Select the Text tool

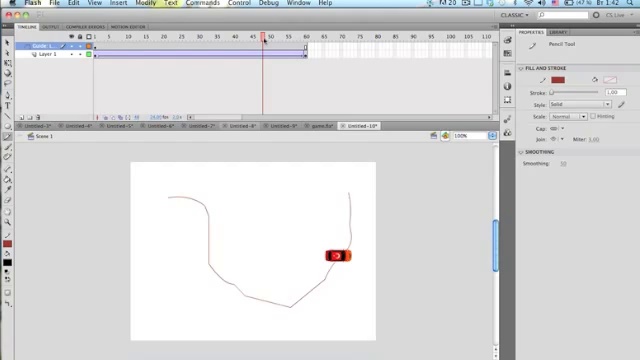7,106
